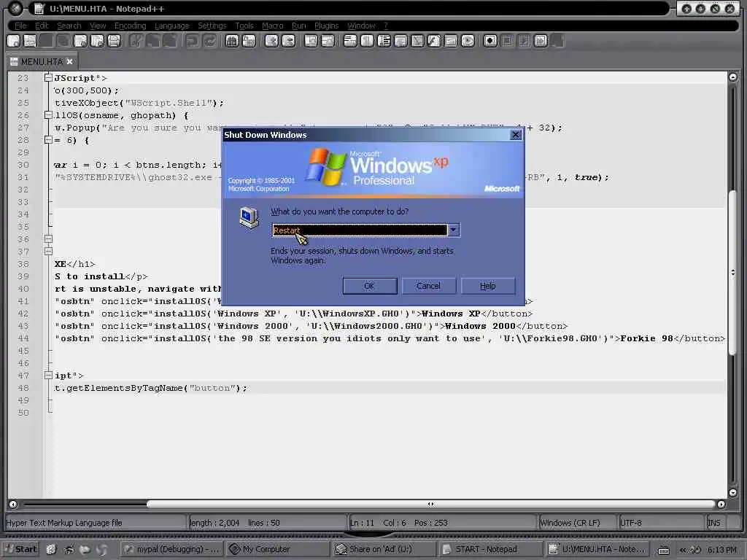The width and height of the screenshot is (747, 560).
Task: Click the Stop Recording macro icon
Action: 507,41
